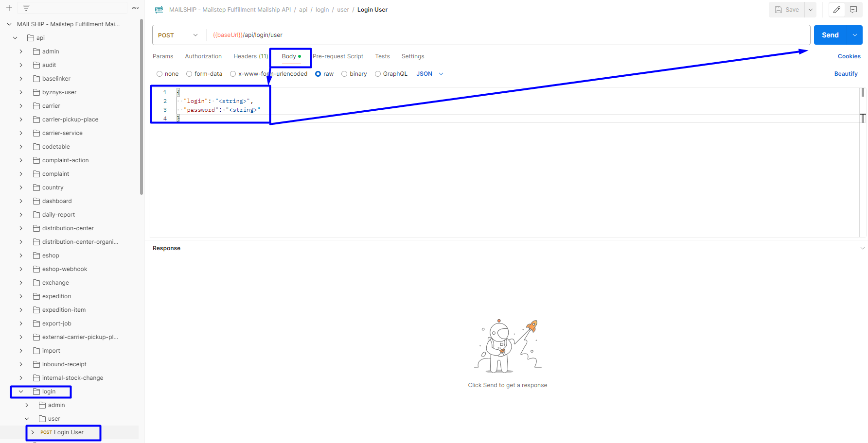Open the Pre-request Script tab
Image resolution: width=868 pixels, height=443 pixels.
coord(338,56)
